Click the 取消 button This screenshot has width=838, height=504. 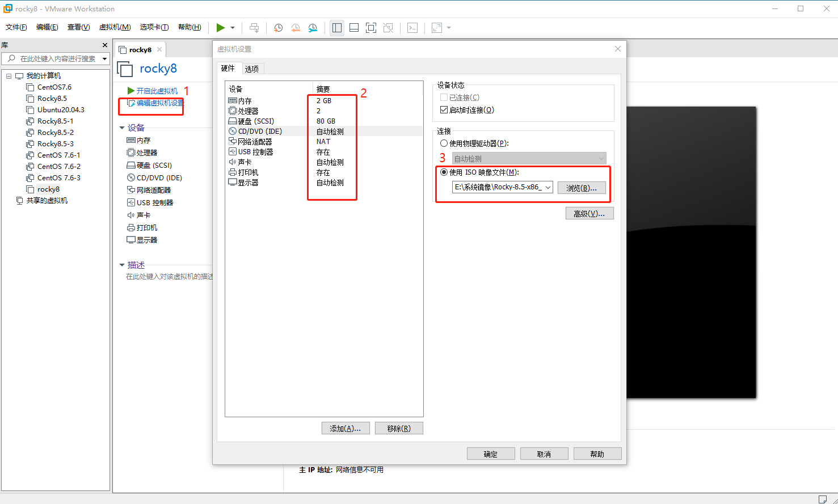(x=544, y=454)
